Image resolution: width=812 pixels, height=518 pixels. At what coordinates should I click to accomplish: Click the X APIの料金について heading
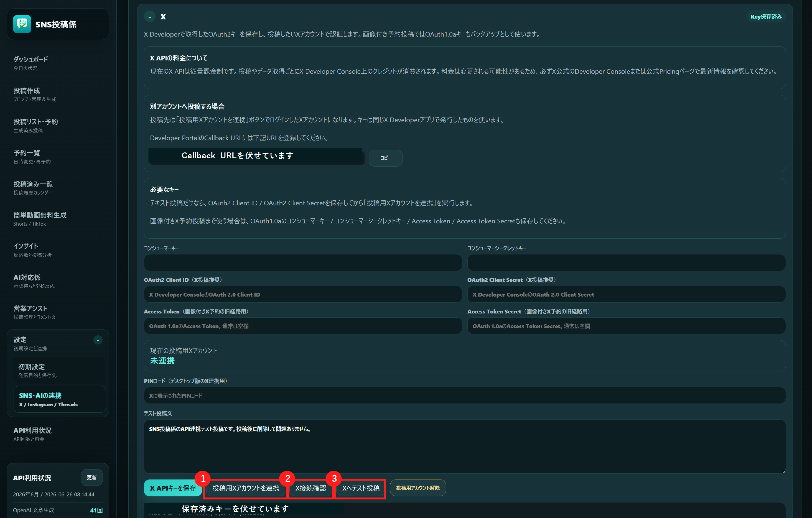[x=178, y=58]
